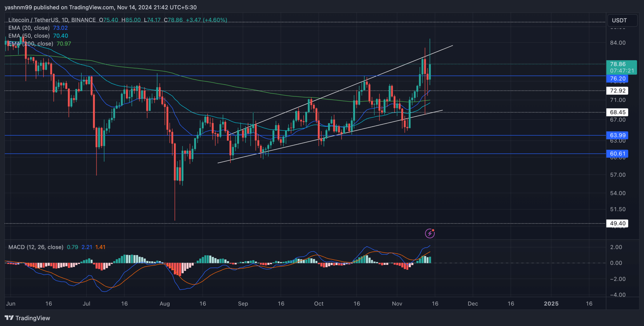
Task: Click the MACD signal value 1.41
Action: 100,247
